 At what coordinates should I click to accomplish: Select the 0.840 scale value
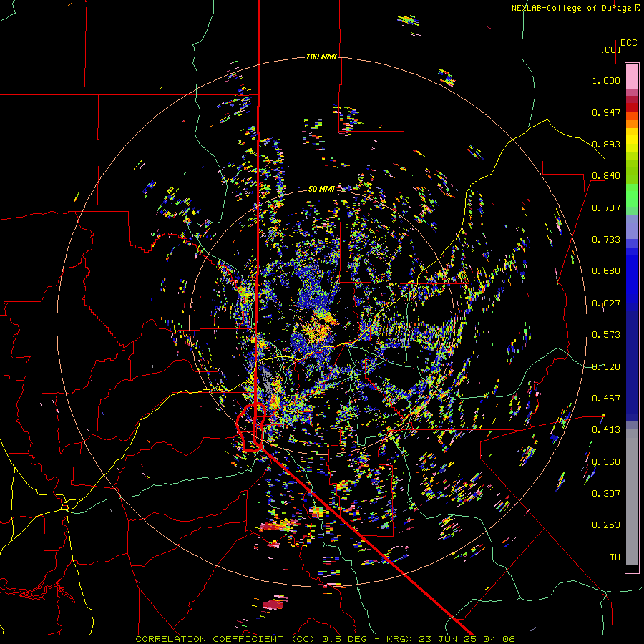606,176
